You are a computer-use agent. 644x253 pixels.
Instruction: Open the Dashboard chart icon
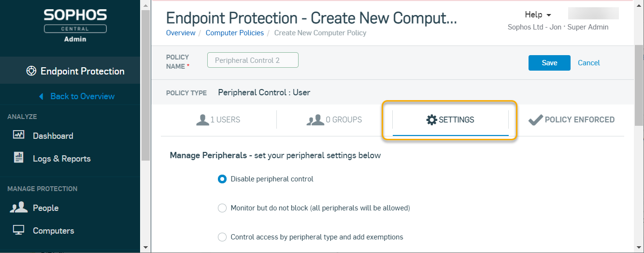coord(18,135)
